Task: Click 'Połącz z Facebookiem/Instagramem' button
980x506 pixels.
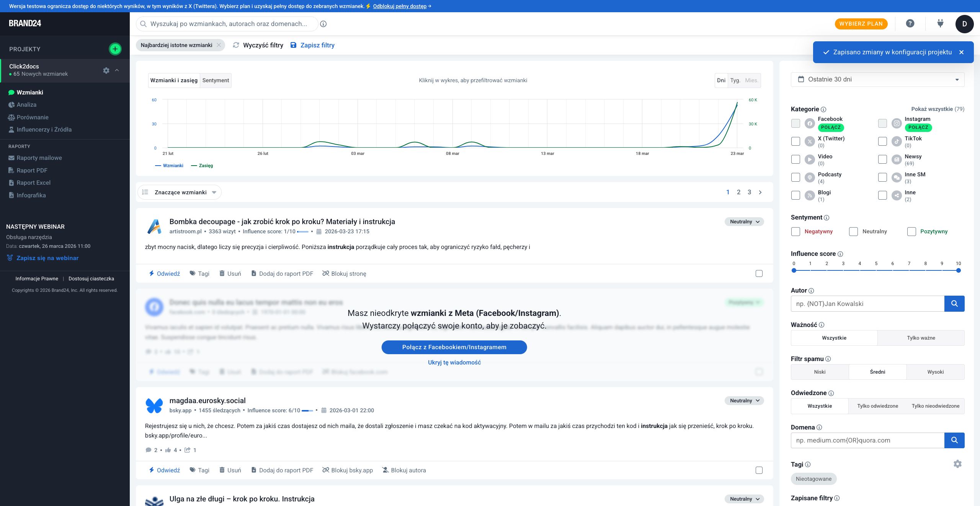Action: point(454,347)
